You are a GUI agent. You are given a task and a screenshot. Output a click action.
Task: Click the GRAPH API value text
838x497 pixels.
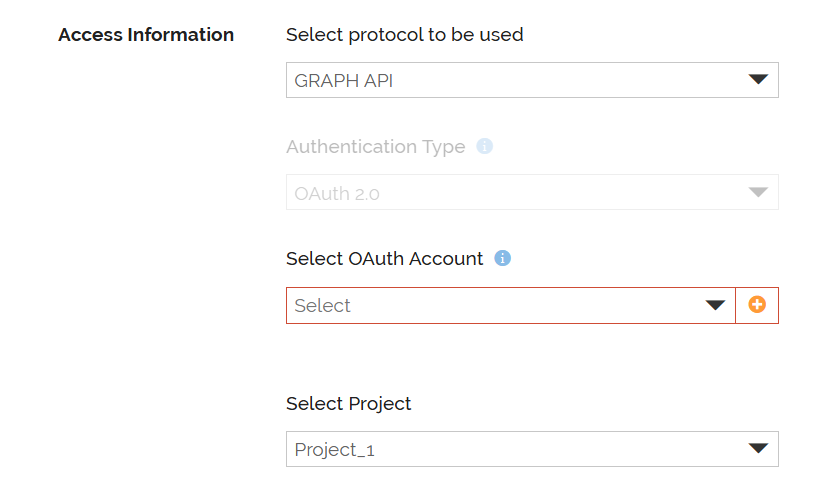coord(344,81)
